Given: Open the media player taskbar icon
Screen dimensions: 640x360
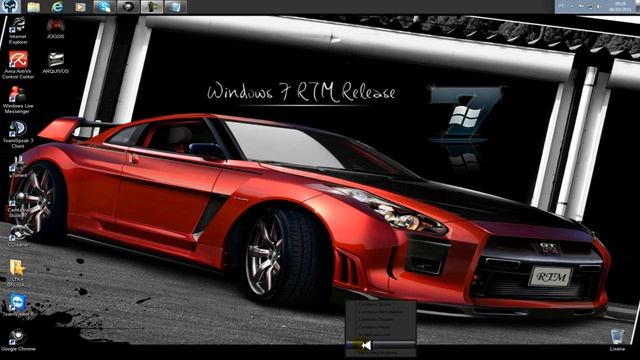Looking at the screenshot, I should 80,7.
